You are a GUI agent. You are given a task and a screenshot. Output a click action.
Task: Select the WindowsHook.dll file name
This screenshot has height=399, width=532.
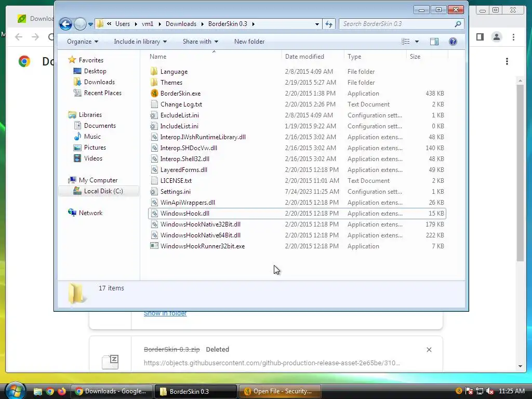184,214
